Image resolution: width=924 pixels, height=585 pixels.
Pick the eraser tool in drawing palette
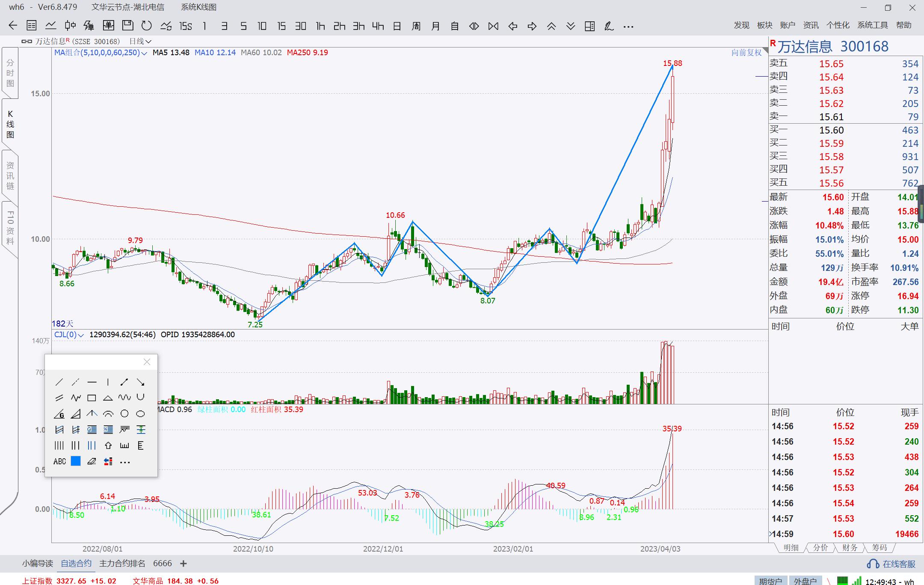92,461
